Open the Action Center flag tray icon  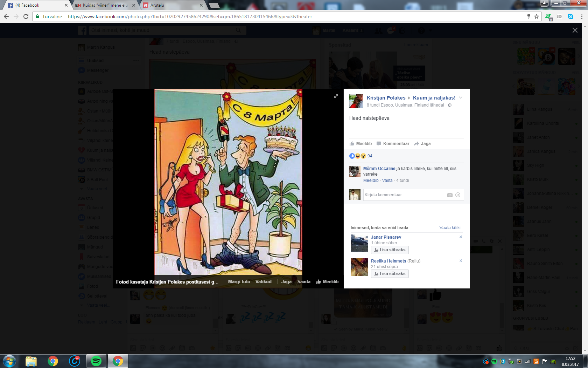[545, 361]
